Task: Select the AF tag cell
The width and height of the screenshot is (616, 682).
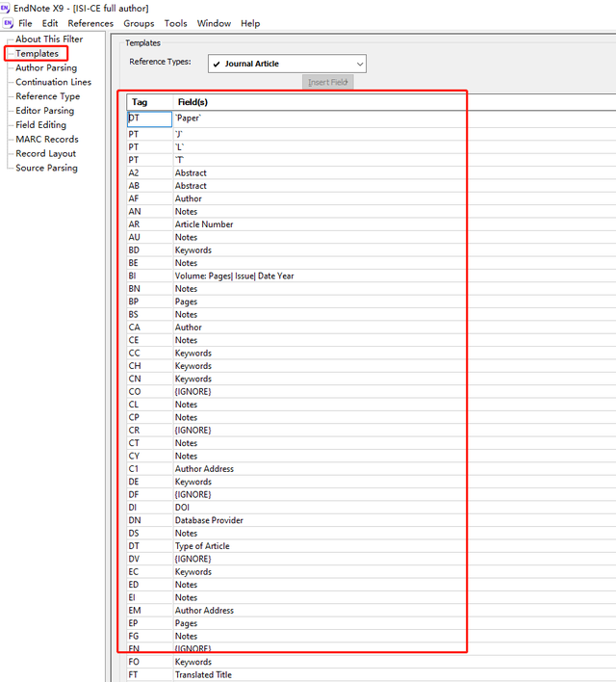Action: click(x=150, y=198)
